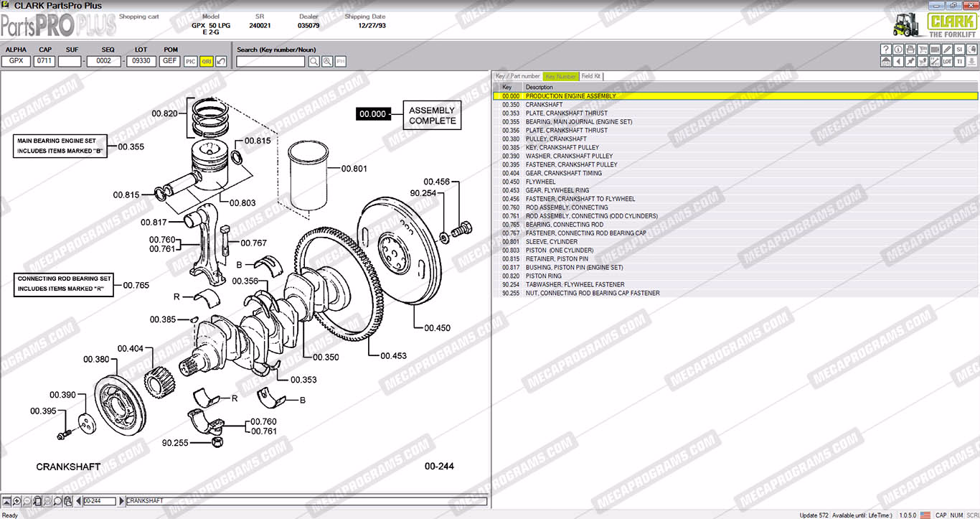Click the empty SUF field

[x=70, y=61]
